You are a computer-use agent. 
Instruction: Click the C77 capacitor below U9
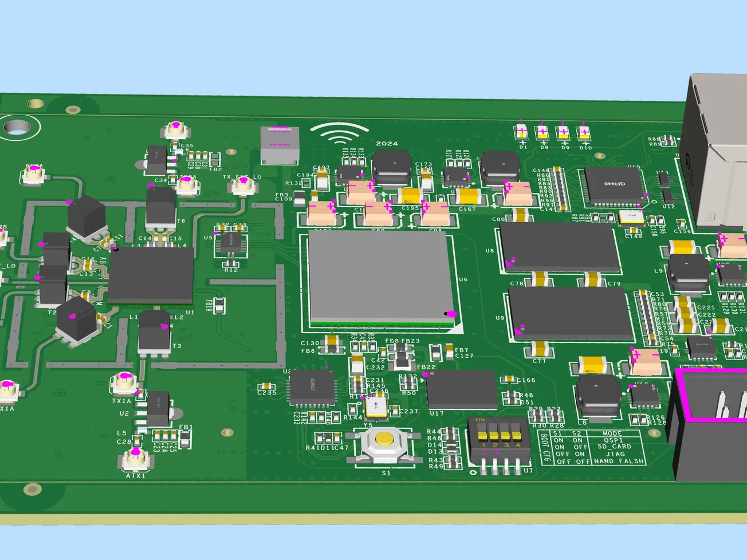pyautogui.click(x=539, y=349)
